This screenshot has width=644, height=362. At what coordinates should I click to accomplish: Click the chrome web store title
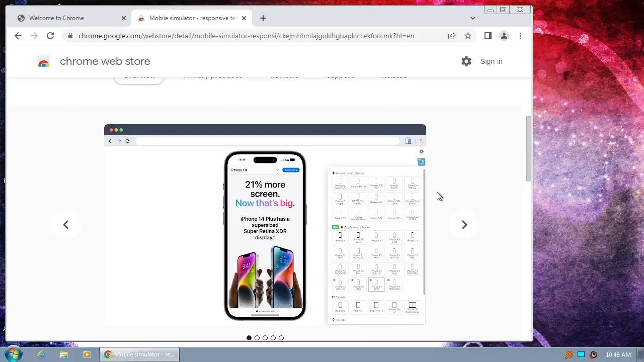tap(105, 61)
